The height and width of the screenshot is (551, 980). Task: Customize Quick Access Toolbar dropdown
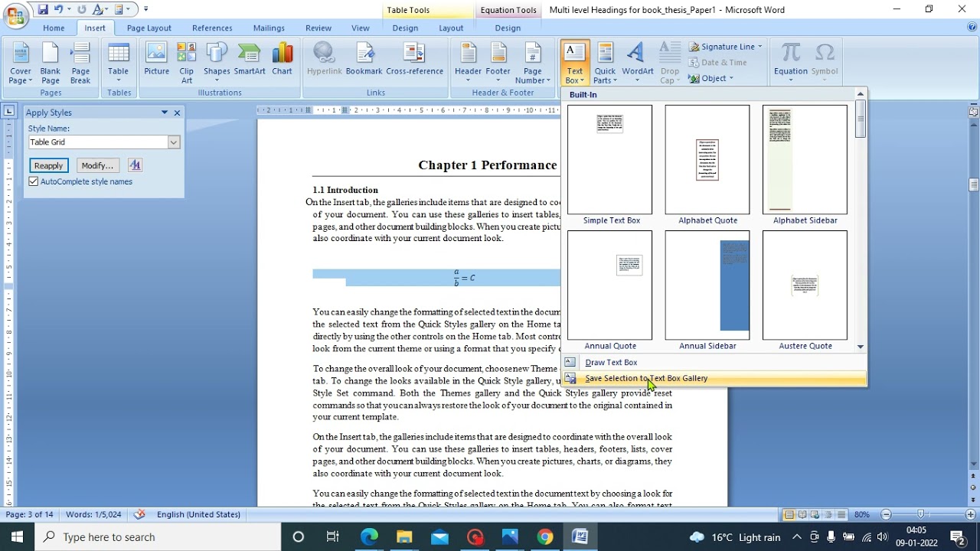[145, 10]
